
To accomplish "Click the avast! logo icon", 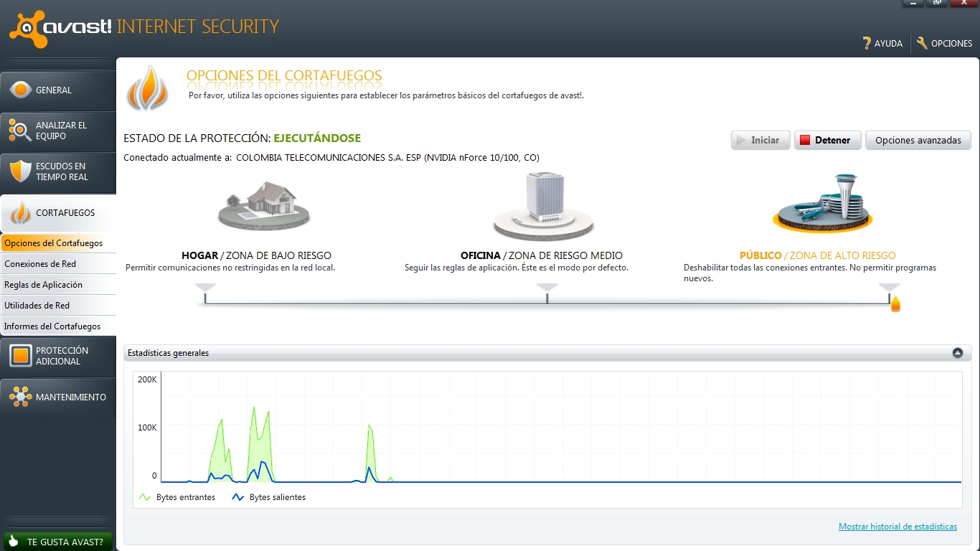I will click(29, 29).
